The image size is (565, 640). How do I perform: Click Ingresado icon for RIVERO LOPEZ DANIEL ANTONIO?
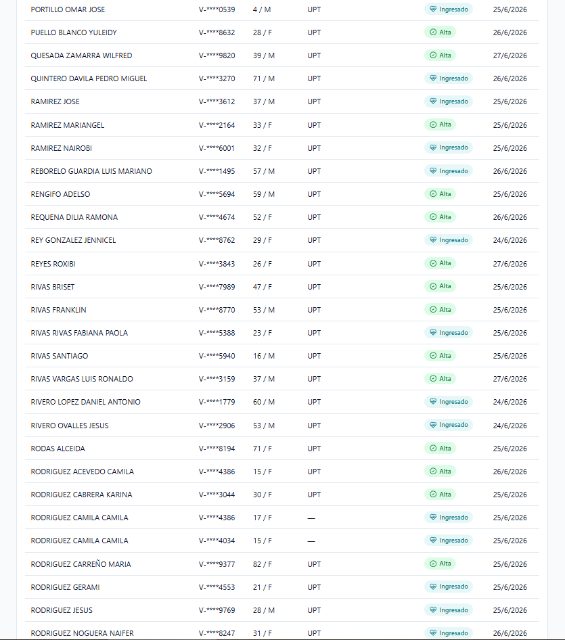(x=433, y=402)
